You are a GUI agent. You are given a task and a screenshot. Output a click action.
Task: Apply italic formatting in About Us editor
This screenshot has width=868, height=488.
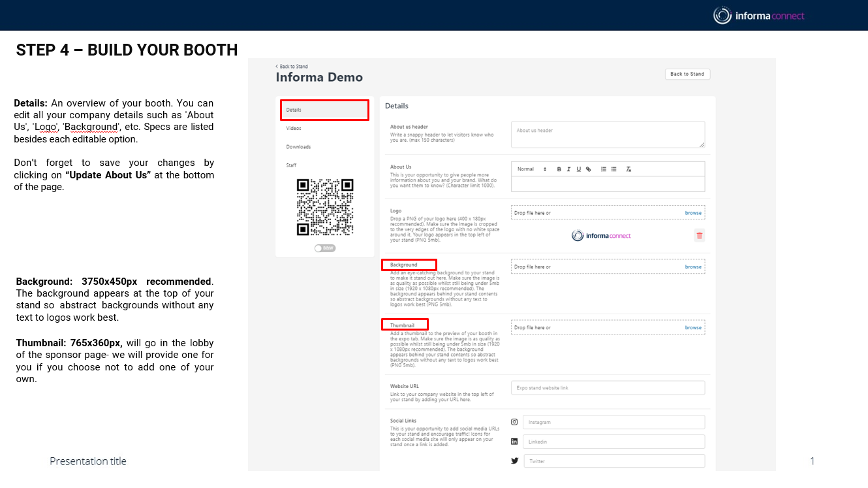[568, 169]
